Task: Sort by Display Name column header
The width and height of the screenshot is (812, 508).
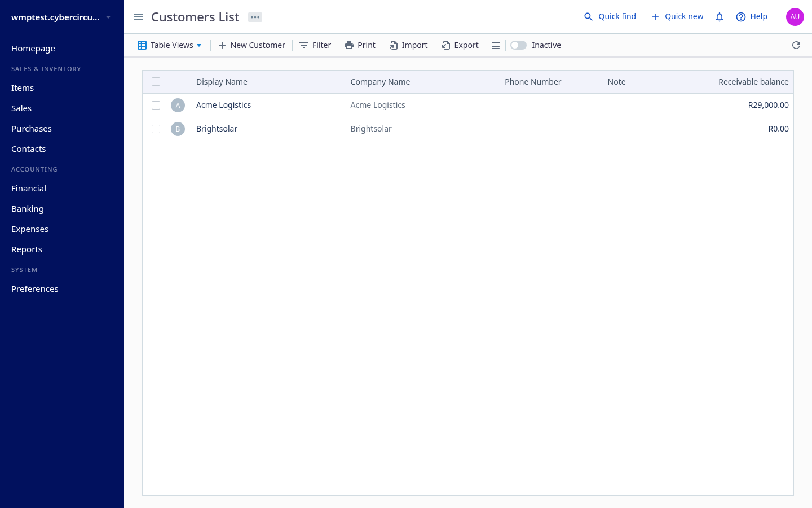Action: point(222,82)
